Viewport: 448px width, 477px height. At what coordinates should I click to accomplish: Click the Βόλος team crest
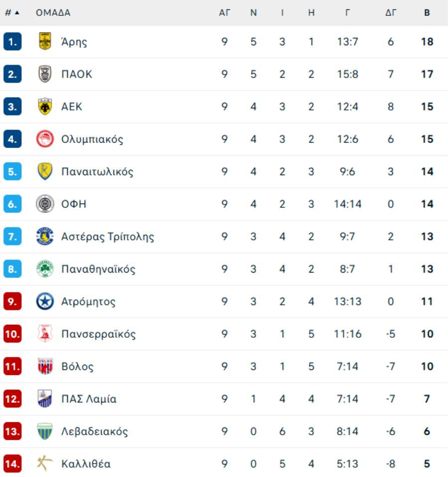[45, 366]
